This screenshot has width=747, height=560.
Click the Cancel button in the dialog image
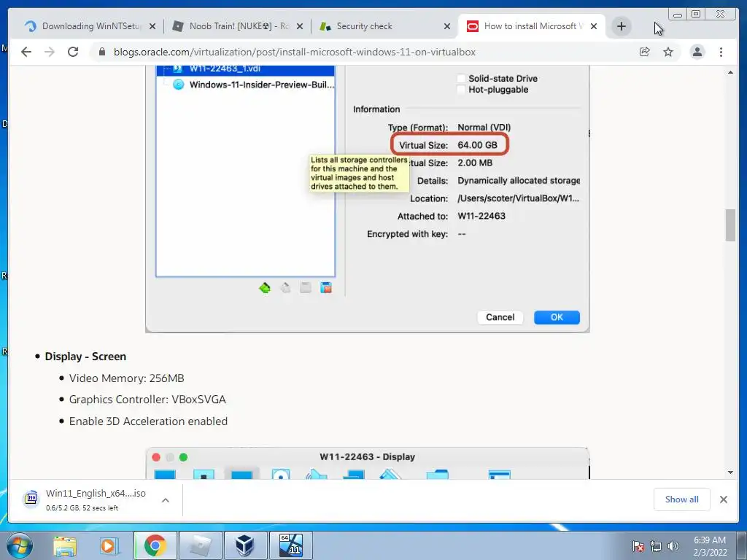point(500,317)
